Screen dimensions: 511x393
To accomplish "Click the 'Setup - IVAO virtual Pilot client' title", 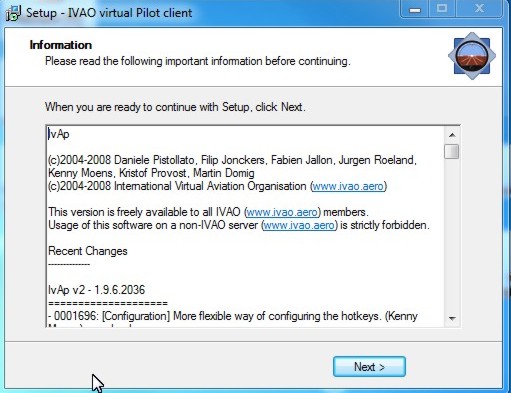I will tap(109, 13).
